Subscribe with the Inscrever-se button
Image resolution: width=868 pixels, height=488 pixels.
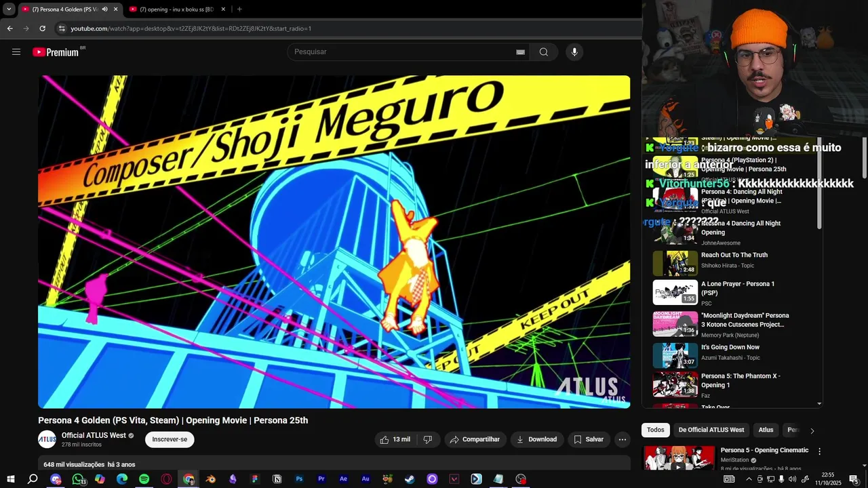coord(170,439)
